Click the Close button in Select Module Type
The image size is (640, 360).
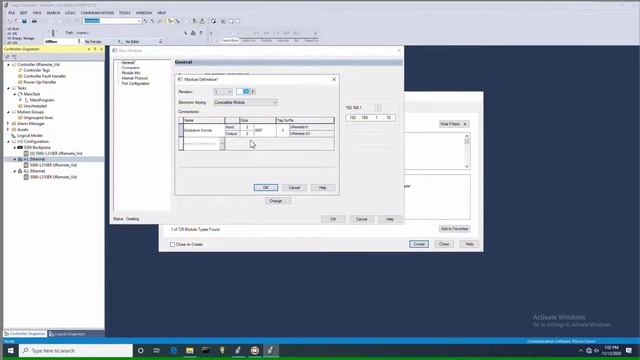click(x=444, y=244)
